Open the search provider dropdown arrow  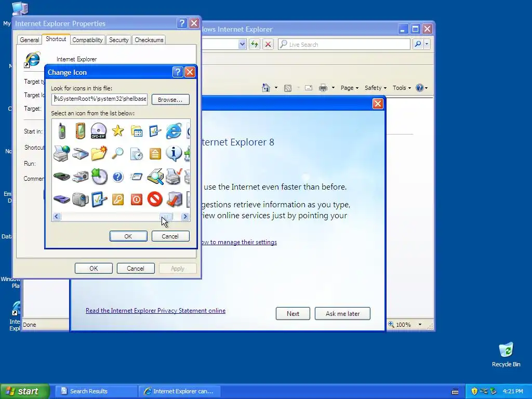427,44
